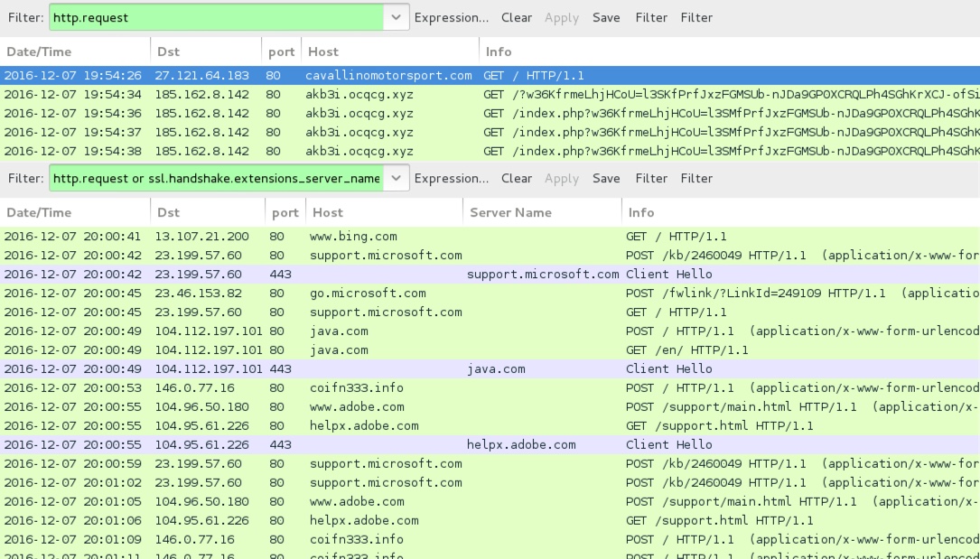Select the www.bing.com host row
The height and width of the screenshot is (559, 980).
point(490,237)
